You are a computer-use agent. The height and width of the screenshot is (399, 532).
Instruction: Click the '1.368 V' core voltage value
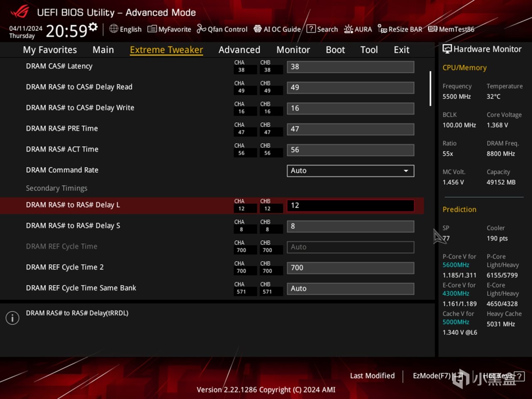(x=497, y=125)
